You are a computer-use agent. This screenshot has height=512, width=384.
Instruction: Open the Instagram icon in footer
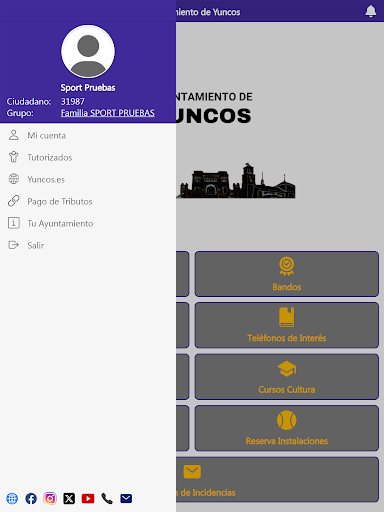pyautogui.click(x=50, y=499)
